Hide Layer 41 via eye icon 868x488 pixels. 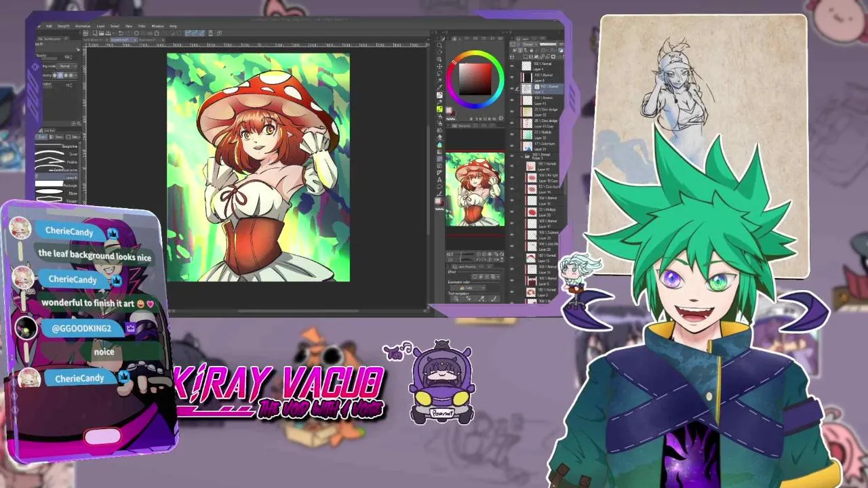(x=512, y=100)
